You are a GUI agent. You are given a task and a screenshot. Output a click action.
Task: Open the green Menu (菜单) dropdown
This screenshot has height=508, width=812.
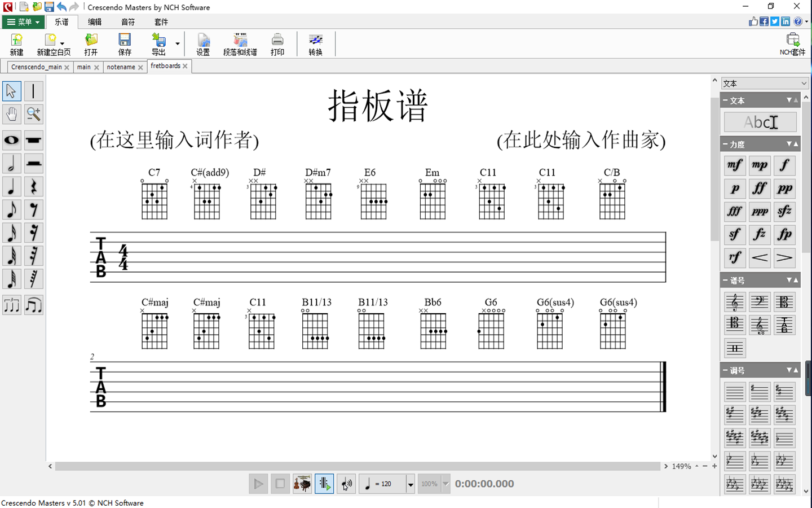point(23,22)
